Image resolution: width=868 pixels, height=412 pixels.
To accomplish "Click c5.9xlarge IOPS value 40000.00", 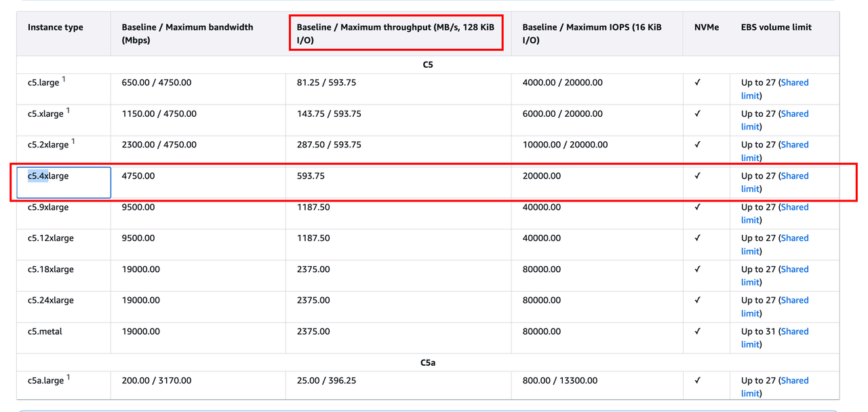I will 542,207.
